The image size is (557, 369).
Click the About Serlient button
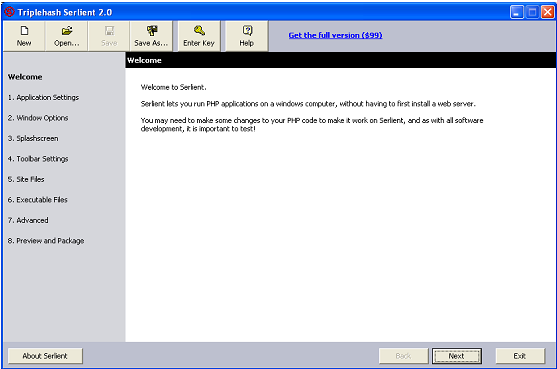[x=45, y=356]
